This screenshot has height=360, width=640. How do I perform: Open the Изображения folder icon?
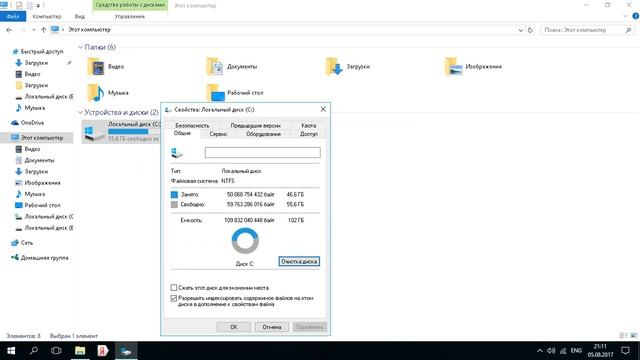453,67
